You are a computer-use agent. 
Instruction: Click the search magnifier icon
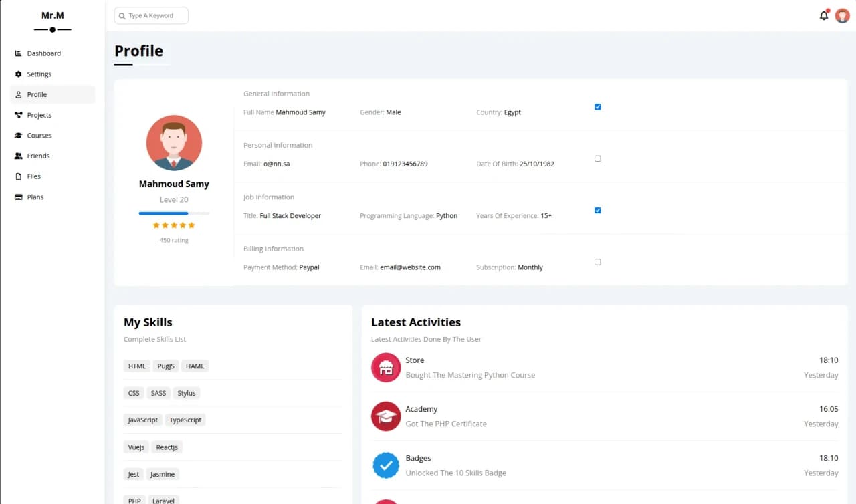point(122,16)
